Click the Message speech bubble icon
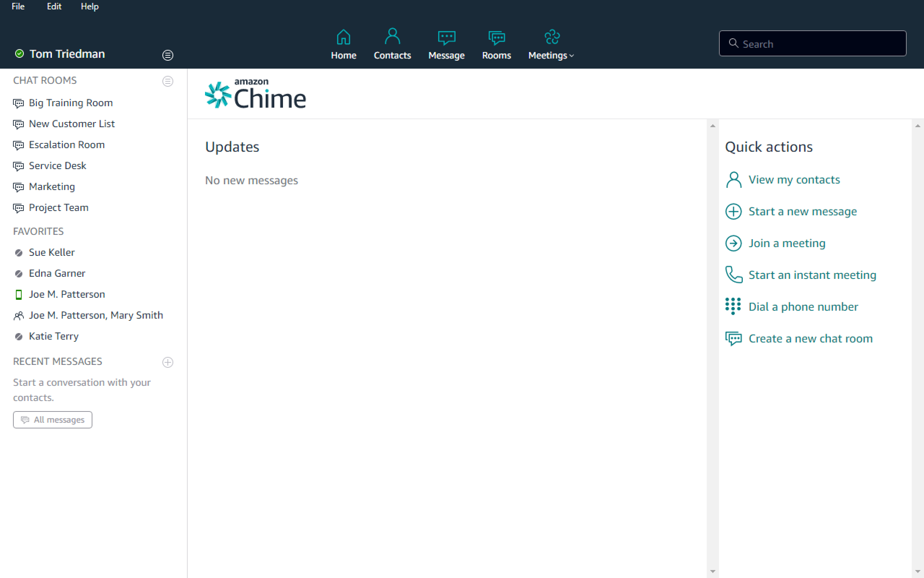Viewport: 924px width, 578px height. click(446, 38)
